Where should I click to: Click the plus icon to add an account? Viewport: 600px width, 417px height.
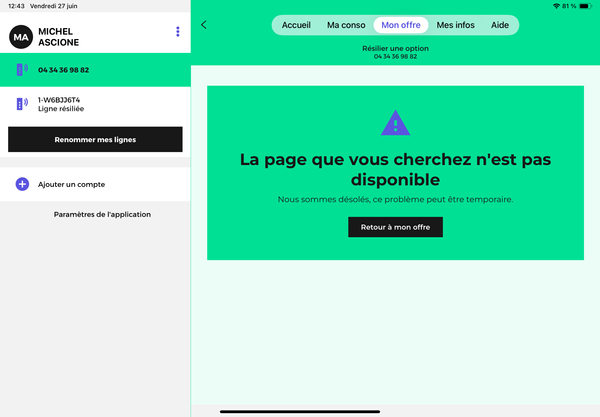22,184
